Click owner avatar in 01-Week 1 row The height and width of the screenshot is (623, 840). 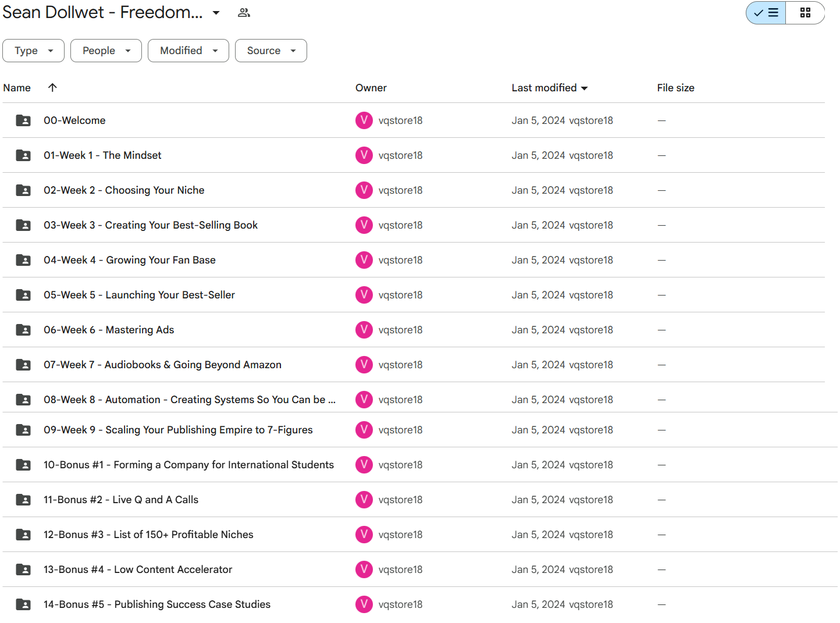click(x=364, y=155)
